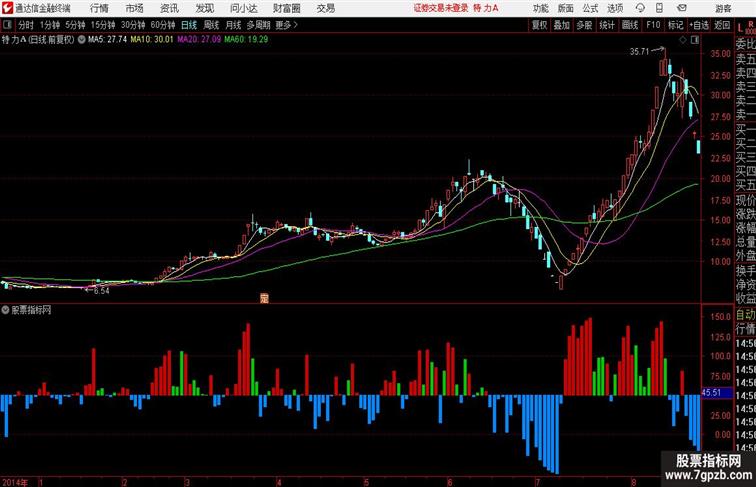Click the 游客 user account button

(x=723, y=8)
